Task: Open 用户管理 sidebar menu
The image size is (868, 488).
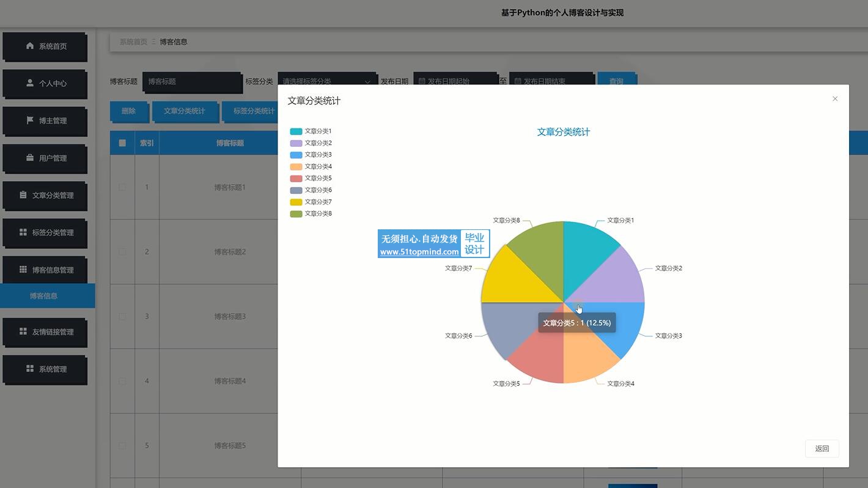Action: [45, 158]
